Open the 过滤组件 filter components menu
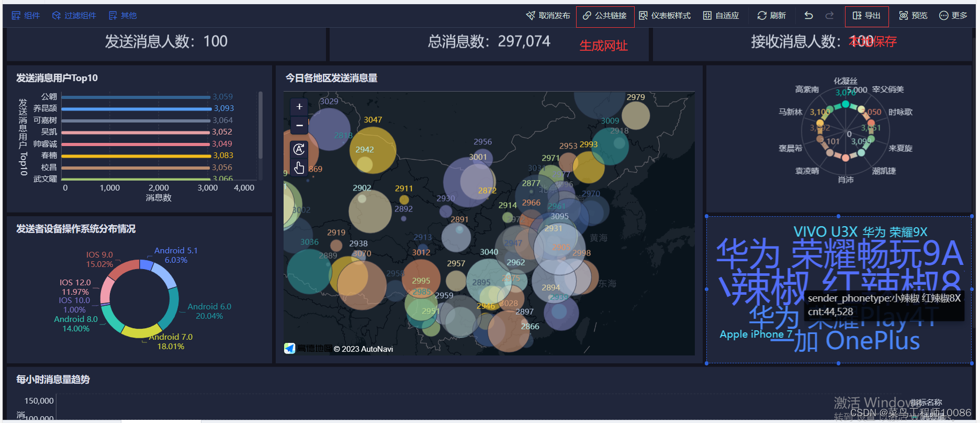980x423 pixels. 74,16
